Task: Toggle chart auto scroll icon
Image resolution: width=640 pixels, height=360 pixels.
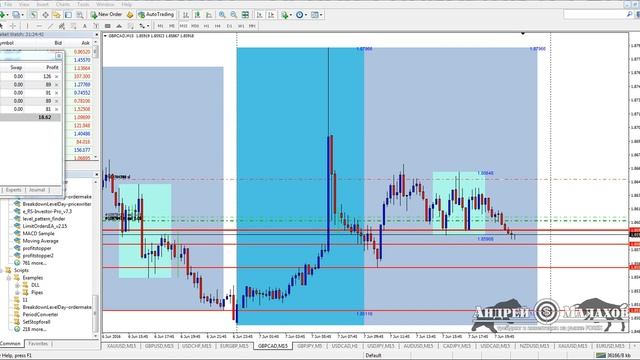Action: point(260,15)
